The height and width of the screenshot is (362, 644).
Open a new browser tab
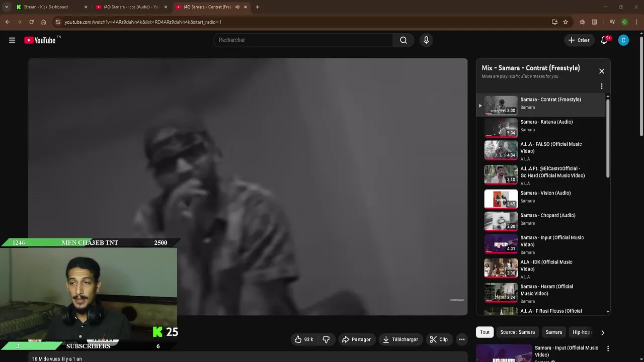[x=258, y=7]
